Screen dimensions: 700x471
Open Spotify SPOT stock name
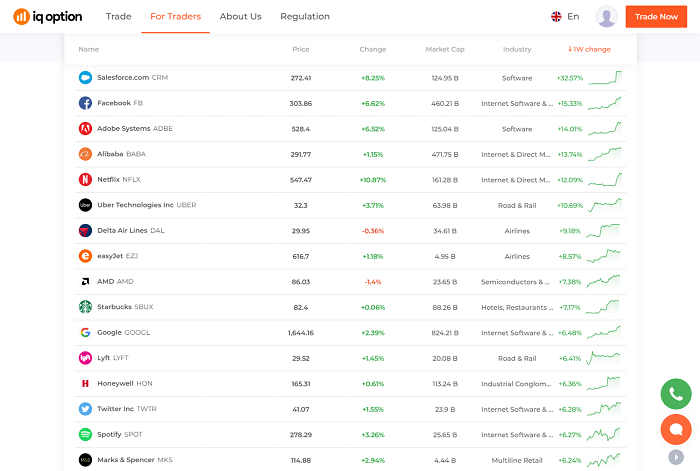(120, 434)
